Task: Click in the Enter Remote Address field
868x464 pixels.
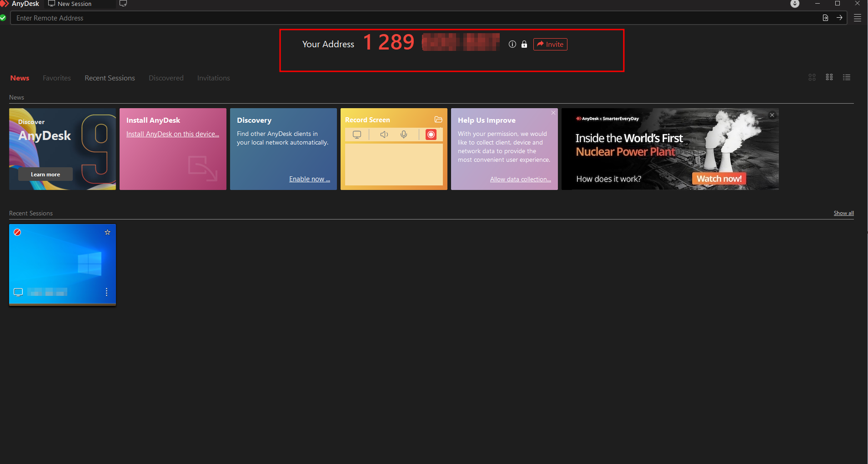Action: point(409,18)
